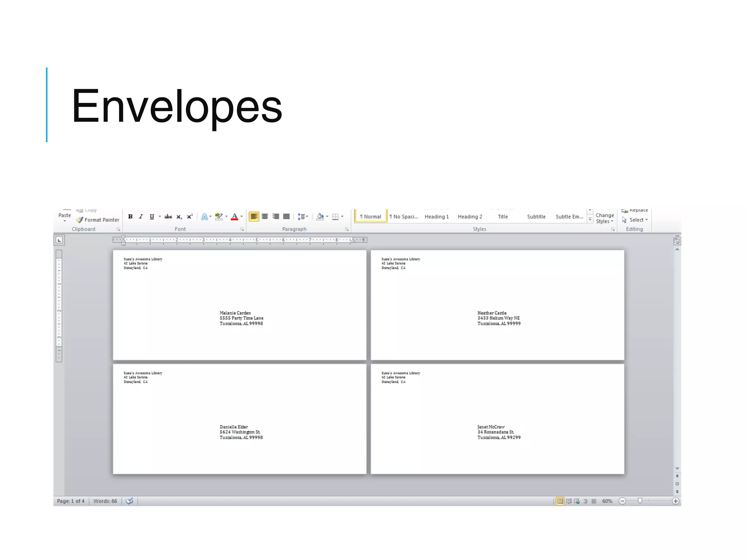Switch to Draft view
This screenshot has width=747, height=560.
click(594, 501)
